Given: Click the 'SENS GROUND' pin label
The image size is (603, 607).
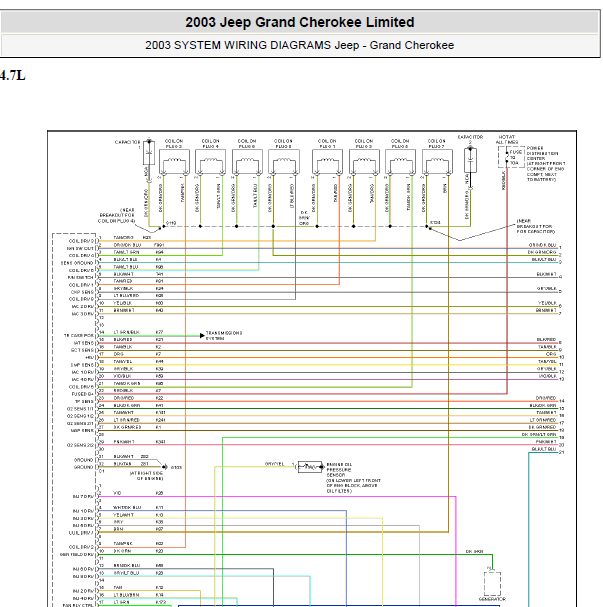Looking at the screenshot, I should 77,263.
